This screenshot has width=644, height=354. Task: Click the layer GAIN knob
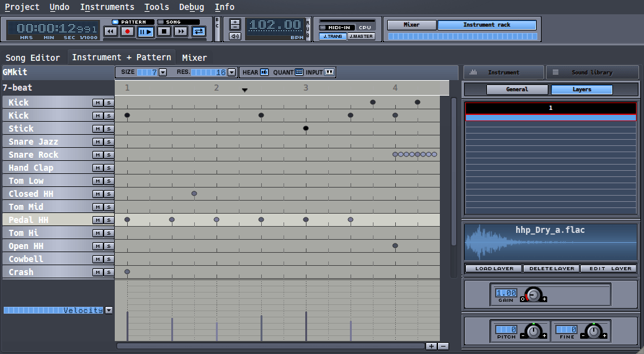pos(533,295)
